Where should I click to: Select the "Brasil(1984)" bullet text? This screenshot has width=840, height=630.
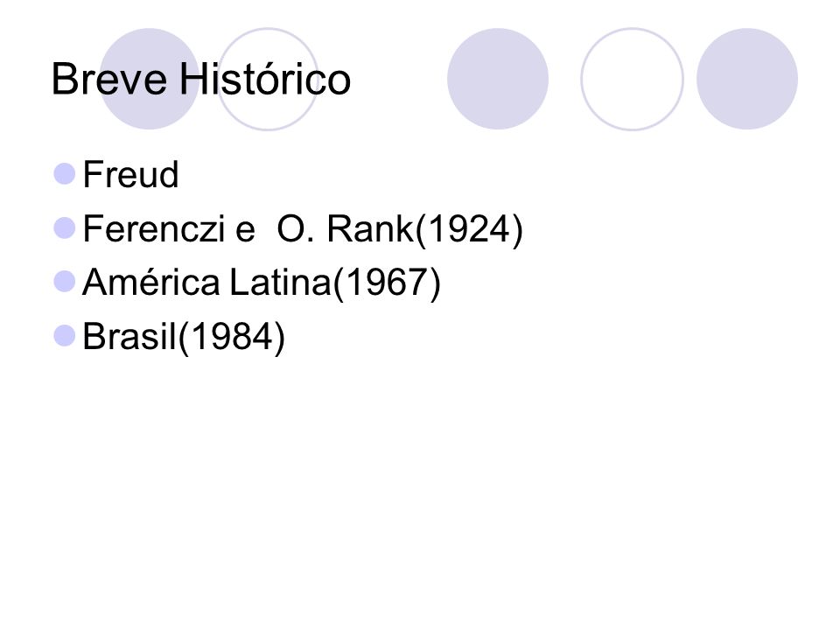pyautogui.click(x=184, y=337)
